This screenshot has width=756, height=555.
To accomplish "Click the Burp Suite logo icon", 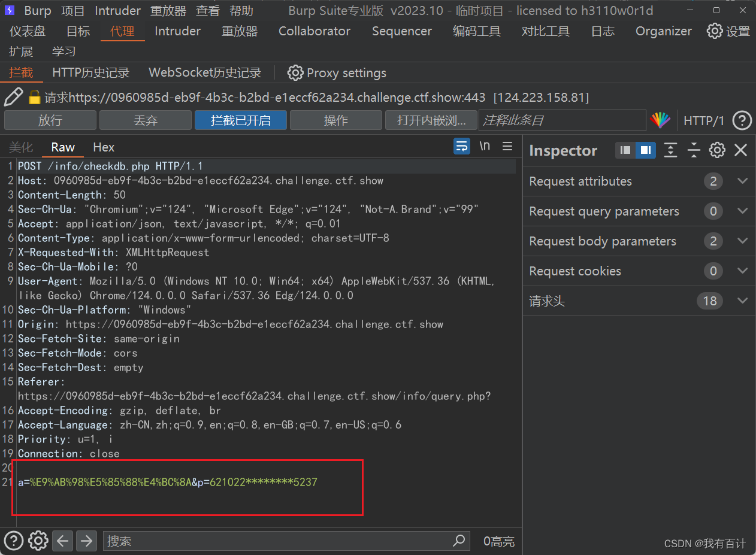I will click(x=10, y=11).
